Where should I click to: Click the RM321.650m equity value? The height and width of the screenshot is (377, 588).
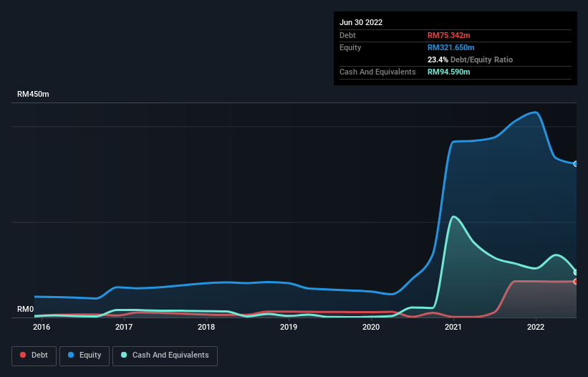coord(450,47)
